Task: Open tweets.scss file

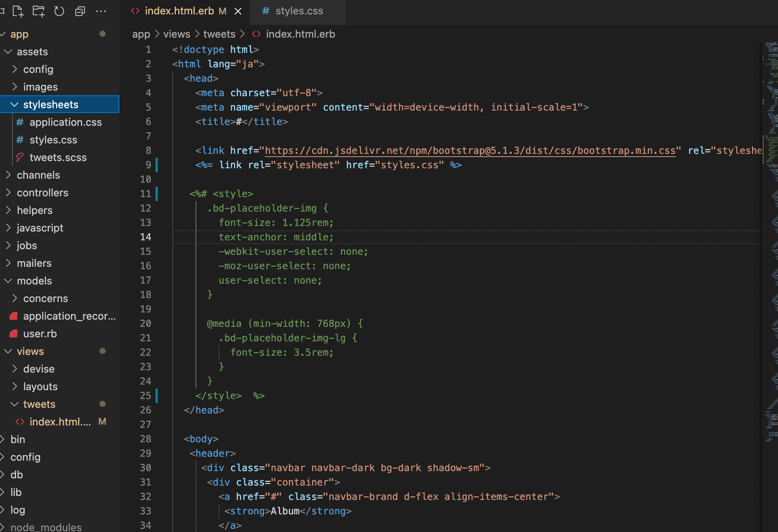Action: (60, 157)
